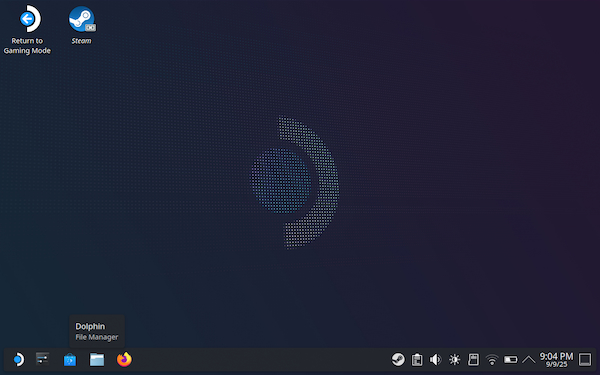Open the display brightness tray icon
Viewport: 600px width, 375px height.
[x=455, y=360]
